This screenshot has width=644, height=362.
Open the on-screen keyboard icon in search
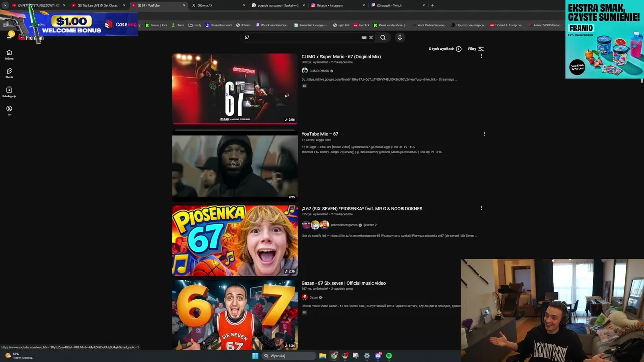point(364,37)
